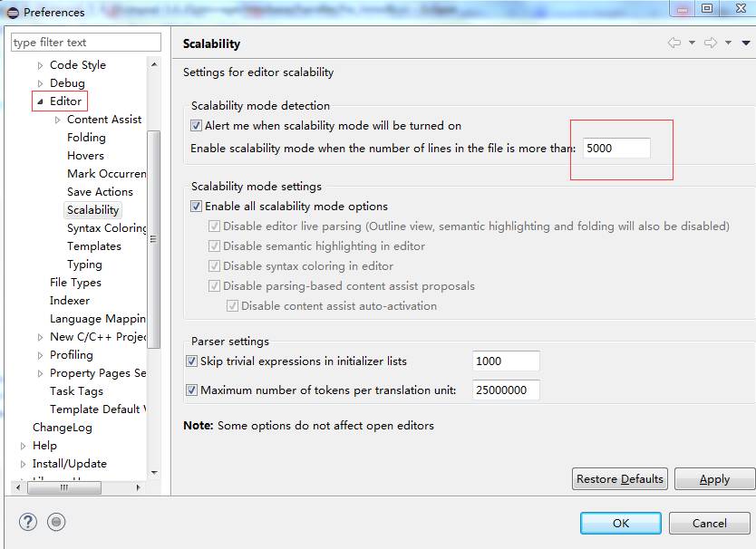Select Task Tags in the tree

tap(76, 390)
